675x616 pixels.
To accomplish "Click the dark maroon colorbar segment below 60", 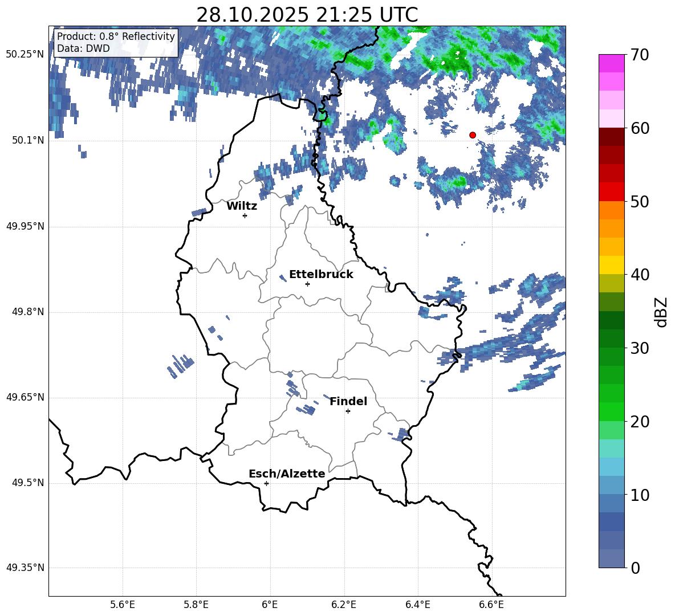I will pyautogui.click(x=612, y=137).
